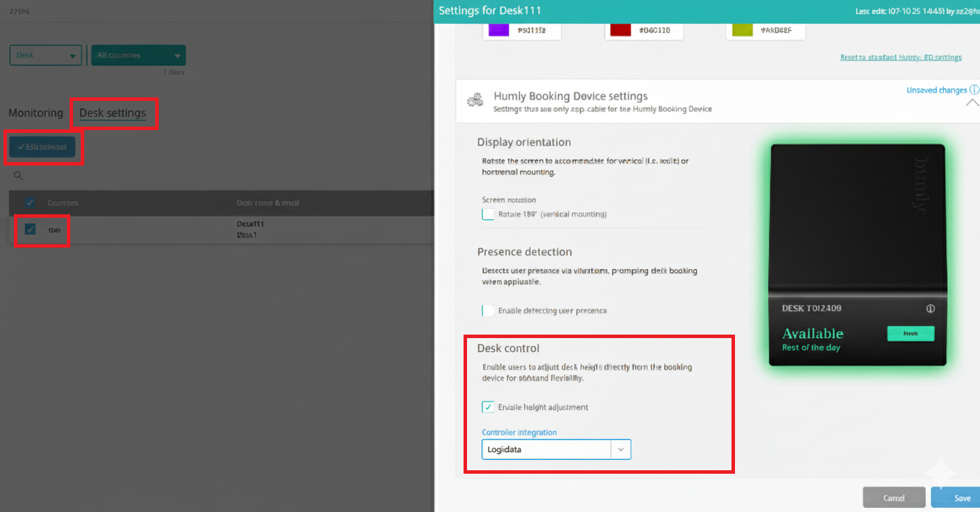980x512 pixels.
Task: Click the Unsaved changes warning icon
Action: (974, 90)
